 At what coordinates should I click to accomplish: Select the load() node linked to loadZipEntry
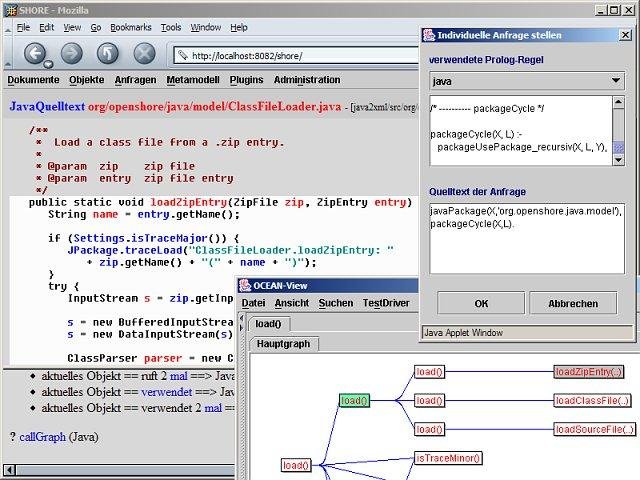click(x=429, y=371)
